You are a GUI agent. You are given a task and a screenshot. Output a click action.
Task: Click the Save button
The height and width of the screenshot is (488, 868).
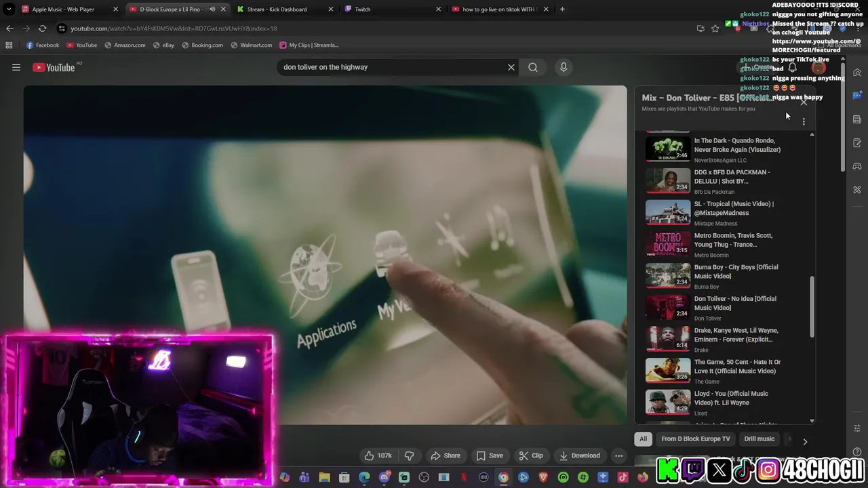489,455
